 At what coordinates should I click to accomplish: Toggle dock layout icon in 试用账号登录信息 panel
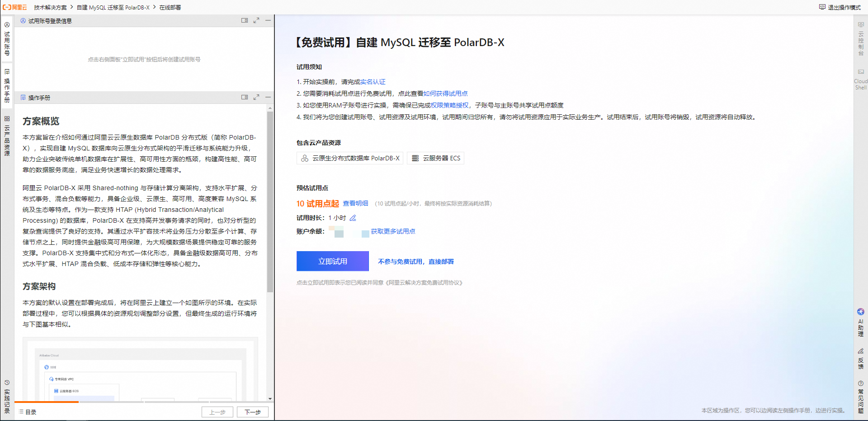pyautogui.click(x=245, y=20)
